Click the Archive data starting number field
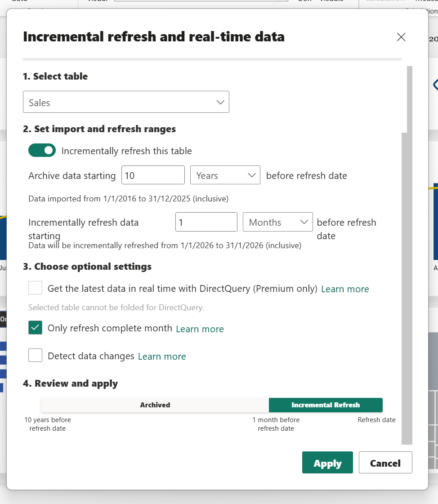 point(153,175)
